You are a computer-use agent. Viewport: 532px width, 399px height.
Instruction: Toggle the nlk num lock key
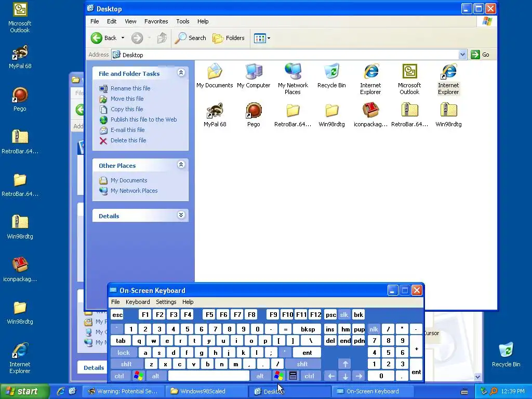tap(374, 329)
